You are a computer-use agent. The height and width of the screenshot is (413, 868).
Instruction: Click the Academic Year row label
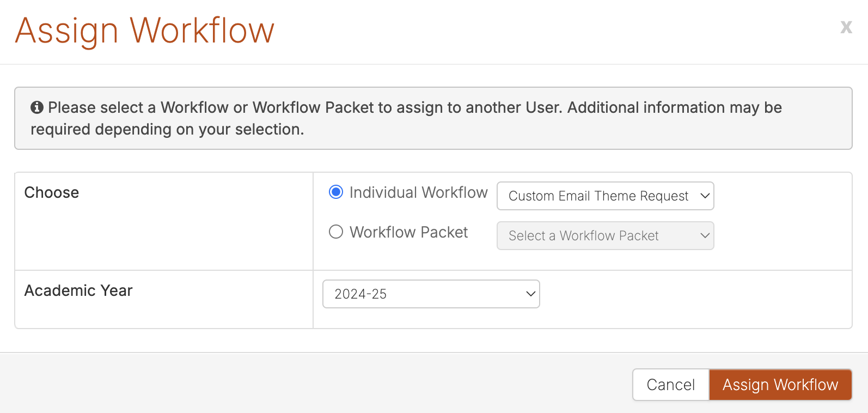click(x=78, y=290)
